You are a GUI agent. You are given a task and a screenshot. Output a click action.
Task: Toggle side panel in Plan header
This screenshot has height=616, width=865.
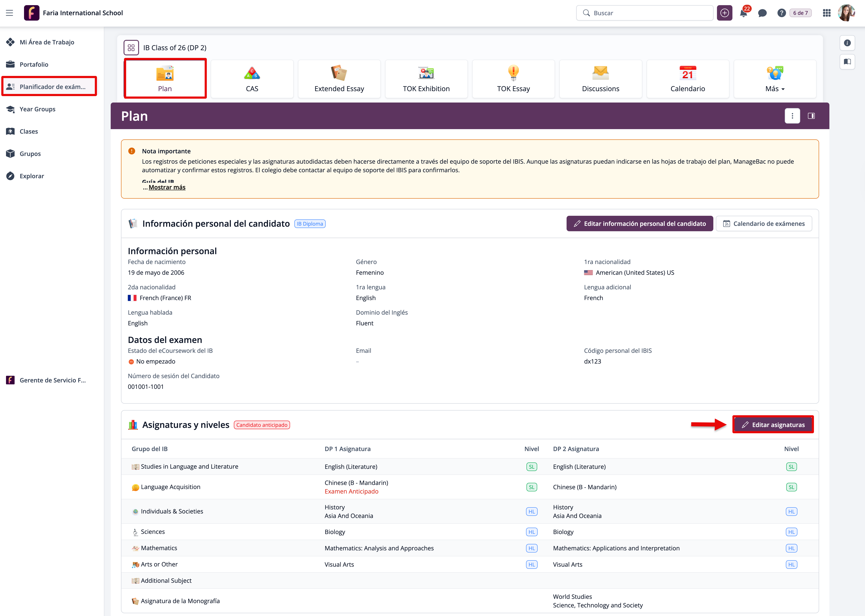coord(811,116)
